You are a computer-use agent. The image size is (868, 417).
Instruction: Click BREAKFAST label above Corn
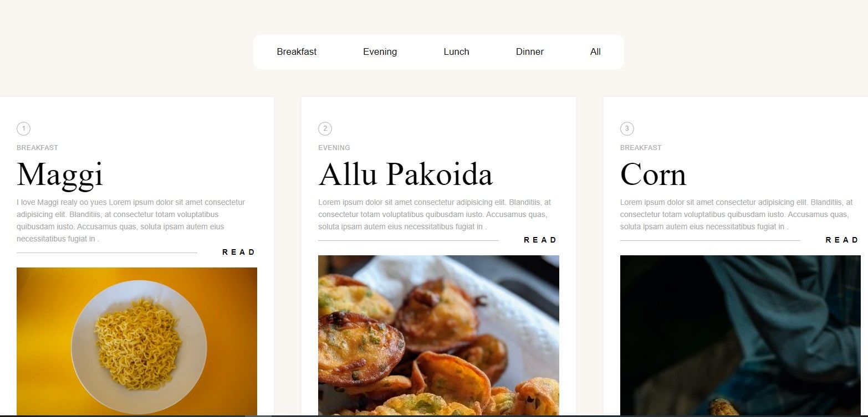pos(641,148)
